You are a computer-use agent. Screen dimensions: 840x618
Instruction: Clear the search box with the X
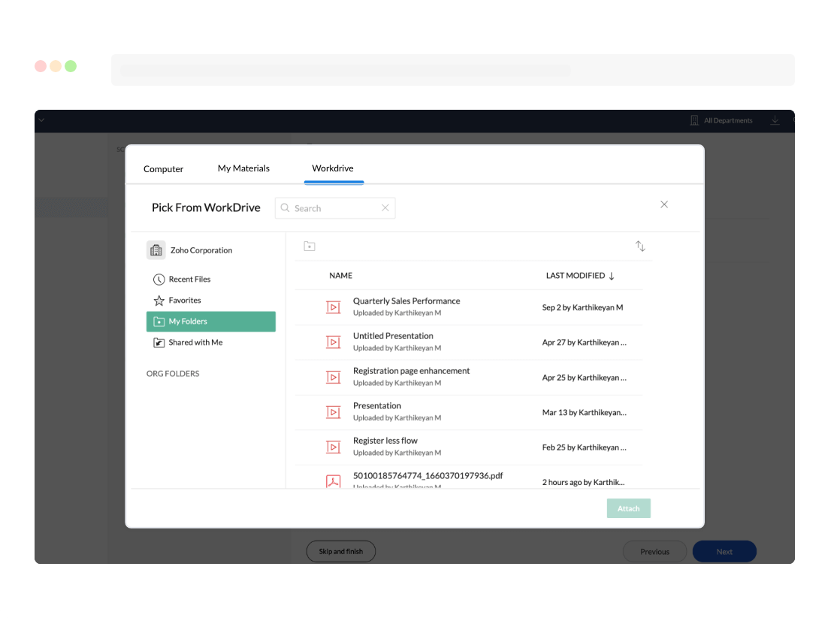[385, 208]
